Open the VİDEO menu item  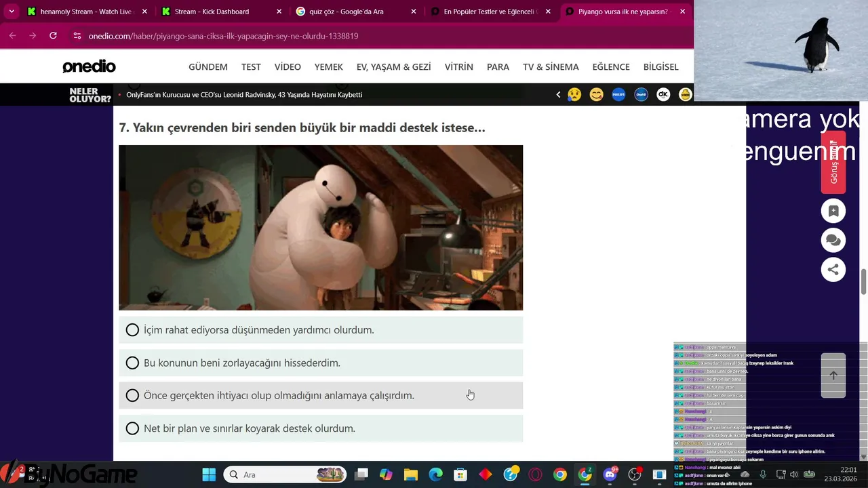pos(288,66)
